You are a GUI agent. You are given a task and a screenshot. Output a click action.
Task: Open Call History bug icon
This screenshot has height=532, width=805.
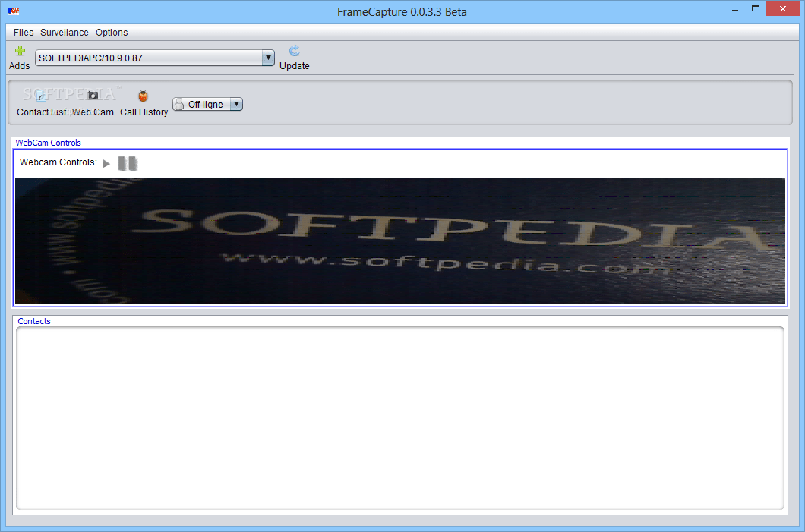pyautogui.click(x=144, y=96)
